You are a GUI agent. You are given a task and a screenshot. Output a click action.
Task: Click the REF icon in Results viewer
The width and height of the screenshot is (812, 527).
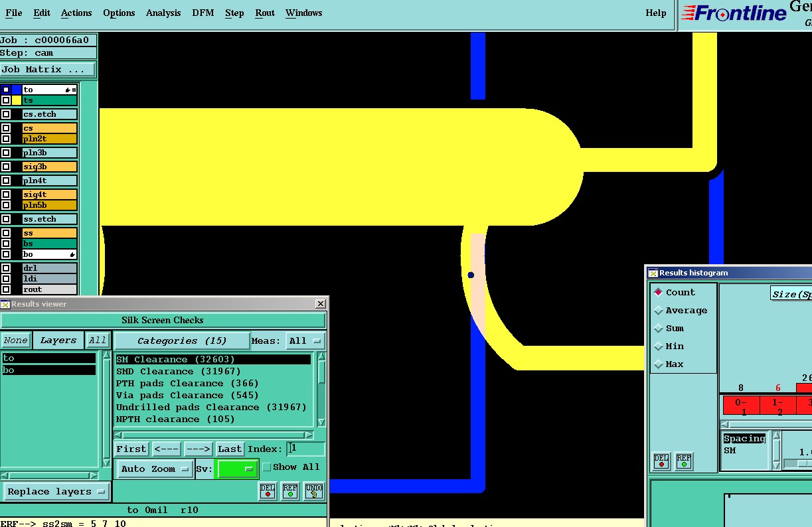pos(290,491)
